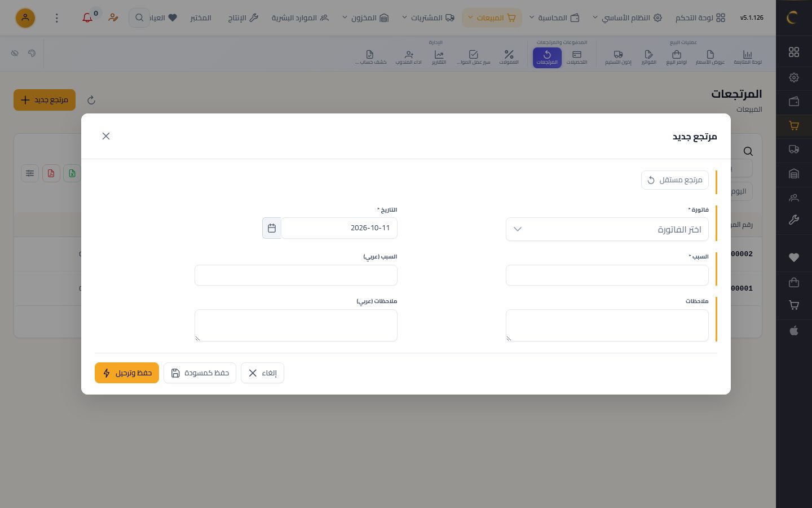Click the lower cart sidebar icon

point(794,305)
